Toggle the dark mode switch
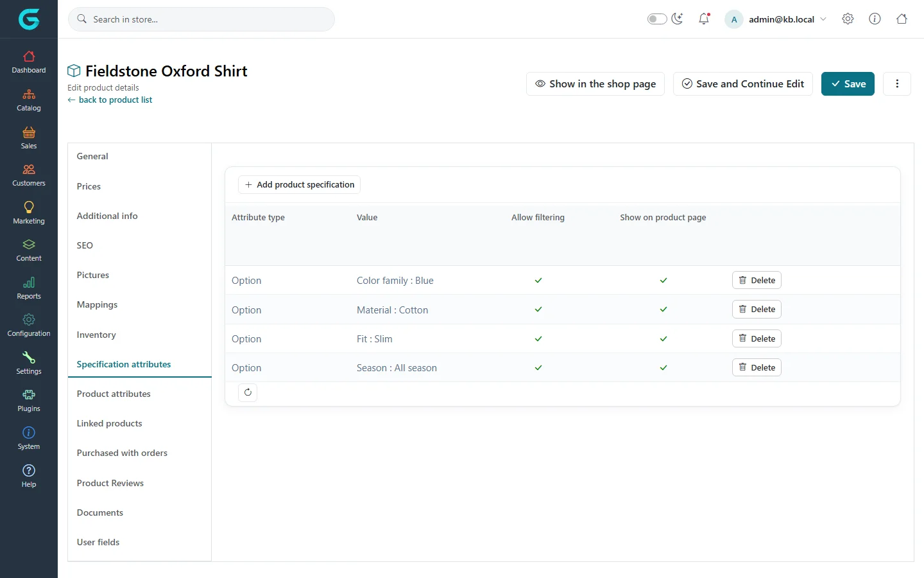Screen dimensions: 924x578 click(x=657, y=19)
